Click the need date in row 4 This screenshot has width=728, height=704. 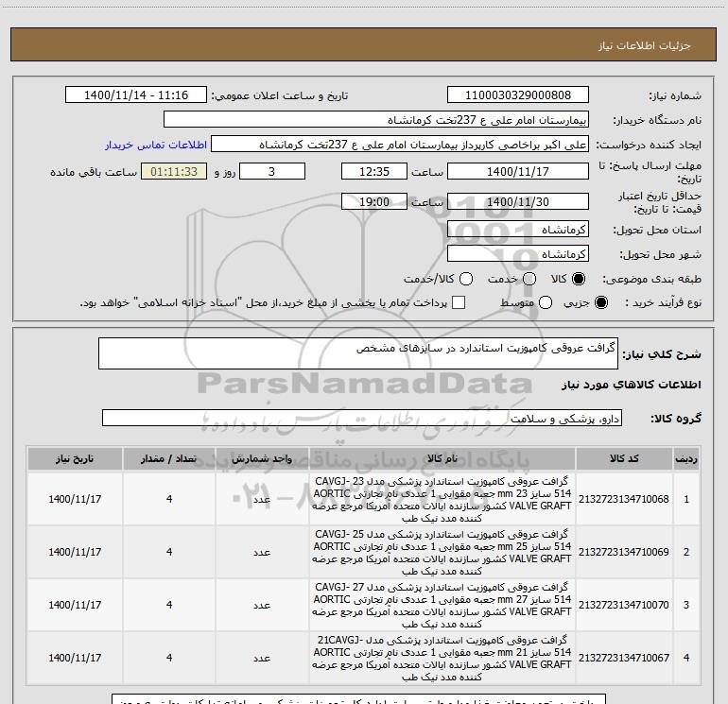point(75,658)
